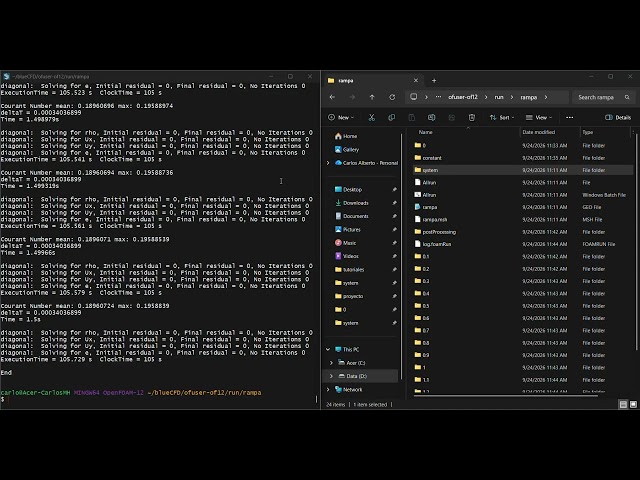
Task: Click 'run' in the breadcrumb path
Action: (x=499, y=97)
